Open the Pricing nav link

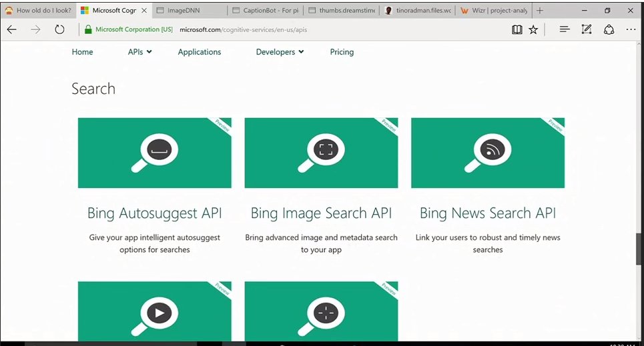tap(342, 52)
